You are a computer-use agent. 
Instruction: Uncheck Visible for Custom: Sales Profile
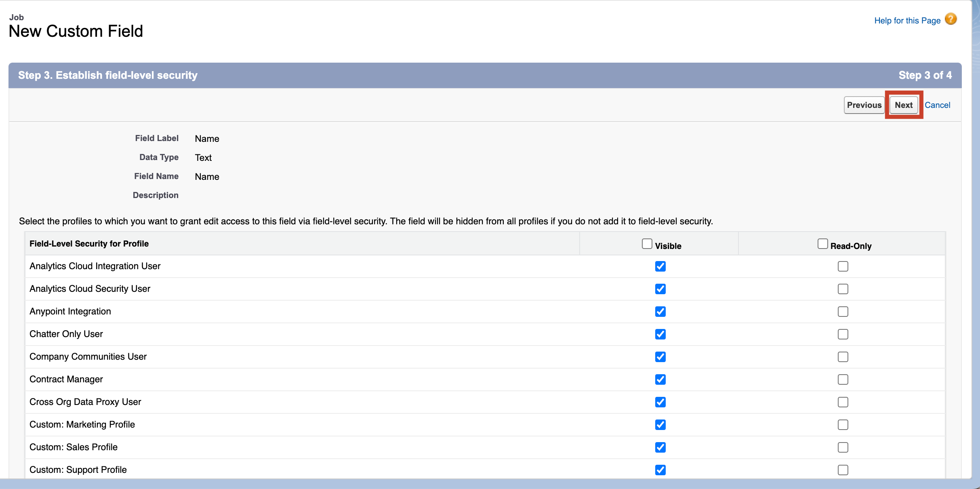click(x=660, y=447)
